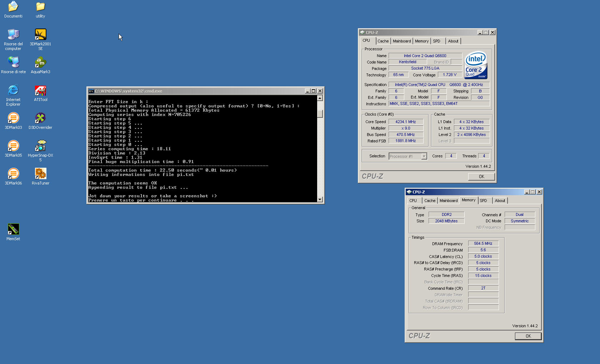Click the Instructions MMX, SSE field
Viewport: 600px width, 364px height.
[439, 103]
